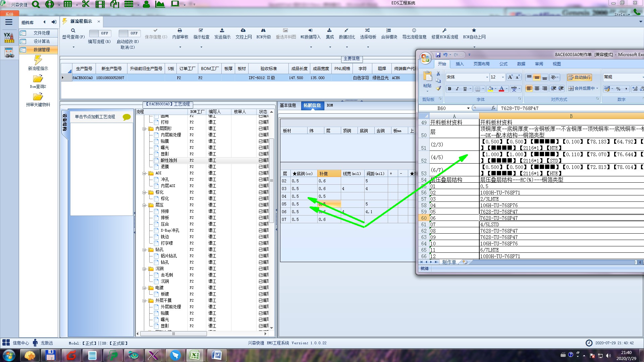644x362 pixels.
Task: Open the Excel 公式 ribbon tab
Action: point(503,64)
